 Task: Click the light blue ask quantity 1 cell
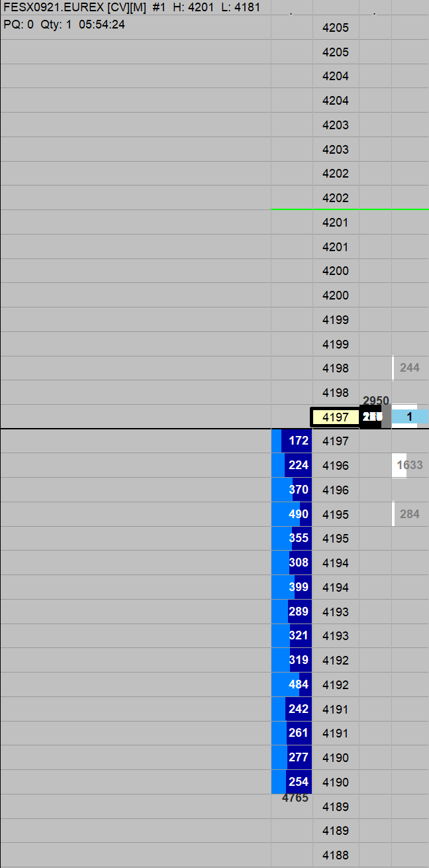[410, 417]
